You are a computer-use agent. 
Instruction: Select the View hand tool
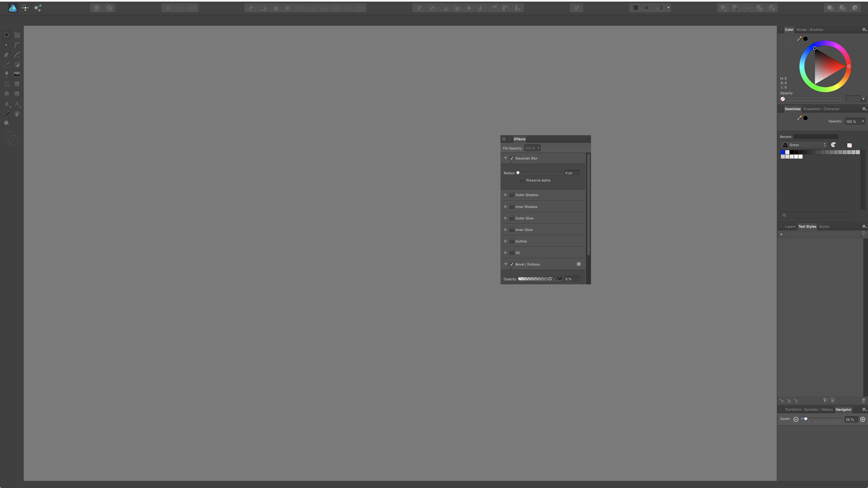[17, 114]
